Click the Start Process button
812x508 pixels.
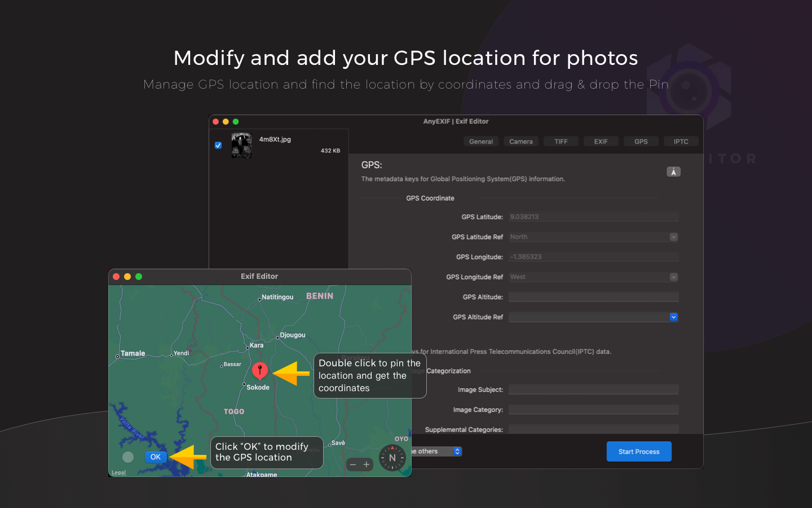pos(639,452)
